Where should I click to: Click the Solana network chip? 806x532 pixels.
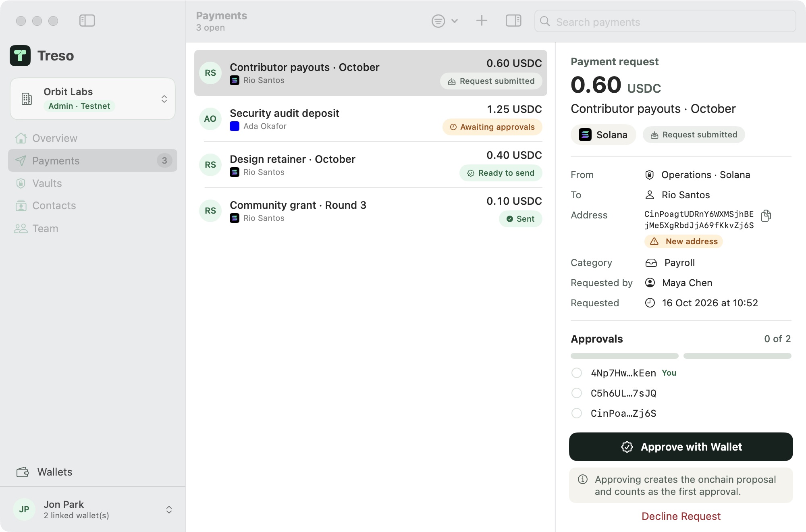coord(603,135)
